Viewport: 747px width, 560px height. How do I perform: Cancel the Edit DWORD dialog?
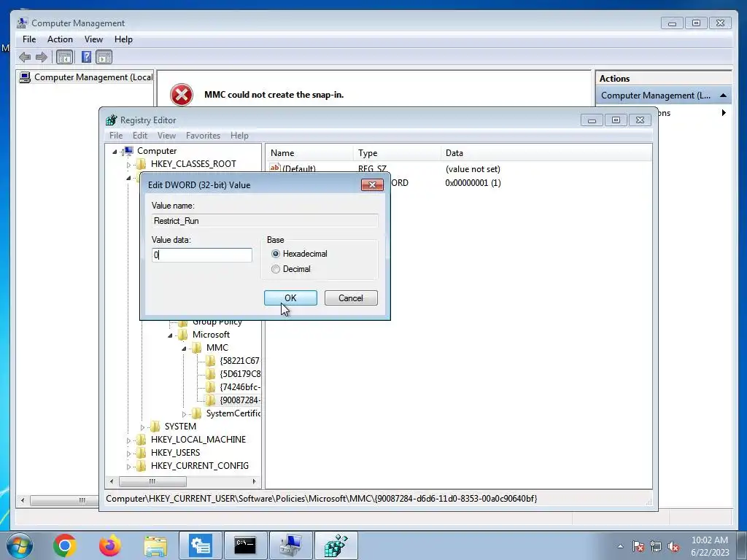351,298
